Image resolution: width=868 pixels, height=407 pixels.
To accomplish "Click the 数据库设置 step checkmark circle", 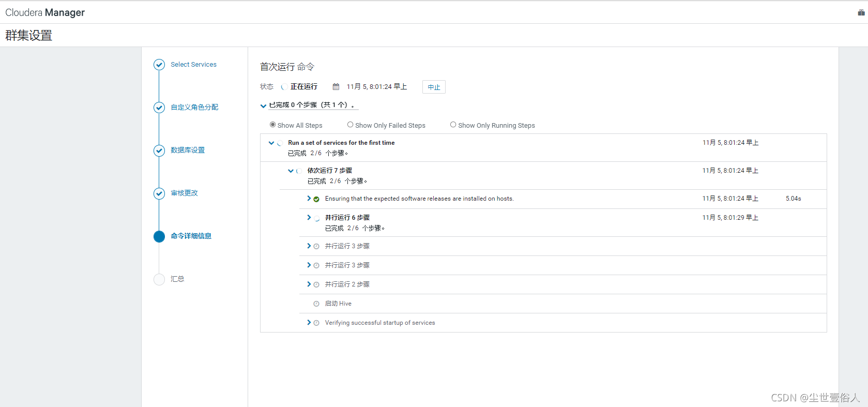I will 159,150.
